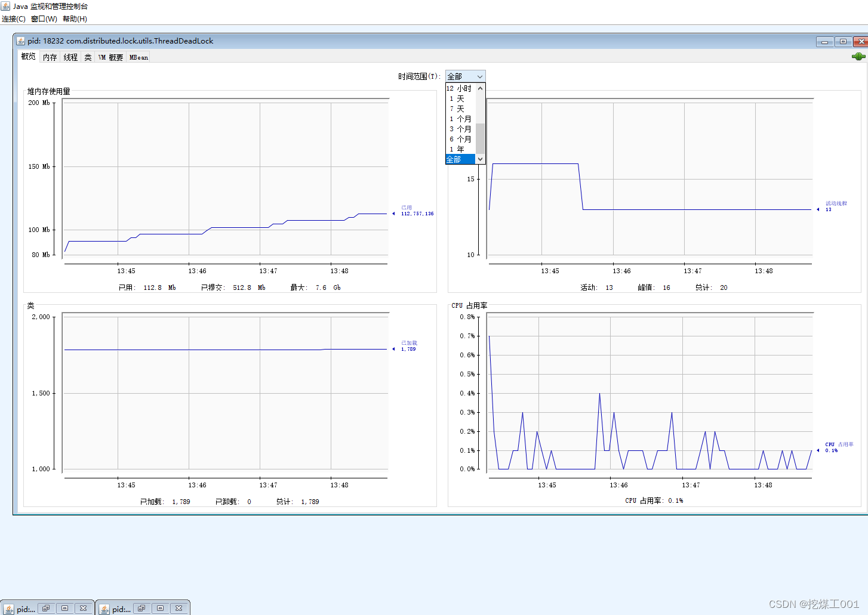Switch to the 概览 tab
Image resolution: width=868 pixels, height=615 pixels.
[28, 57]
